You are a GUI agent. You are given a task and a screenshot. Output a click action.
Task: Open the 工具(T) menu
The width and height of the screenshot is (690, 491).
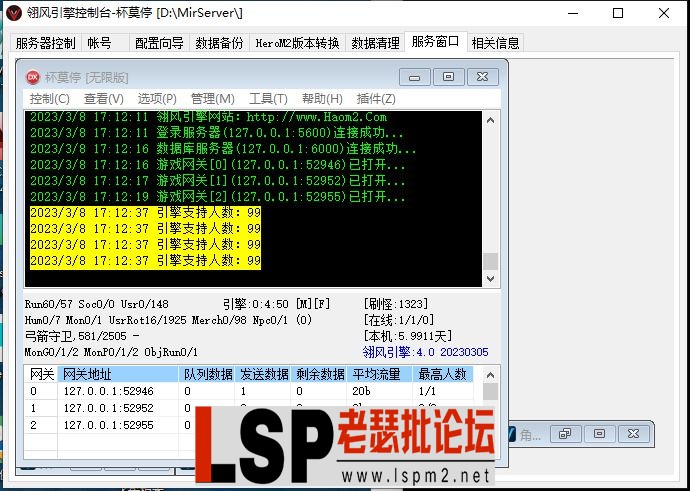pyautogui.click(x=268, y=99)
